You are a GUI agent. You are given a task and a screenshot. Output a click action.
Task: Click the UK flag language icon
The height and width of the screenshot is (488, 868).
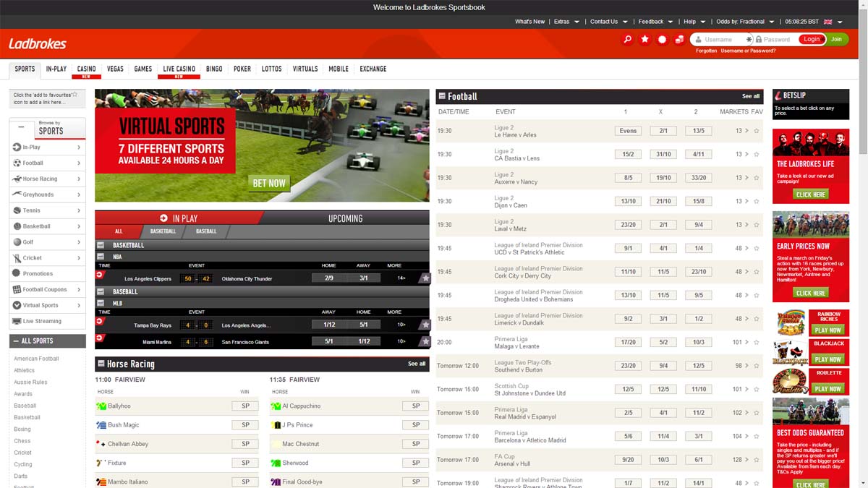pyautogui.click(x=827, y=22)
